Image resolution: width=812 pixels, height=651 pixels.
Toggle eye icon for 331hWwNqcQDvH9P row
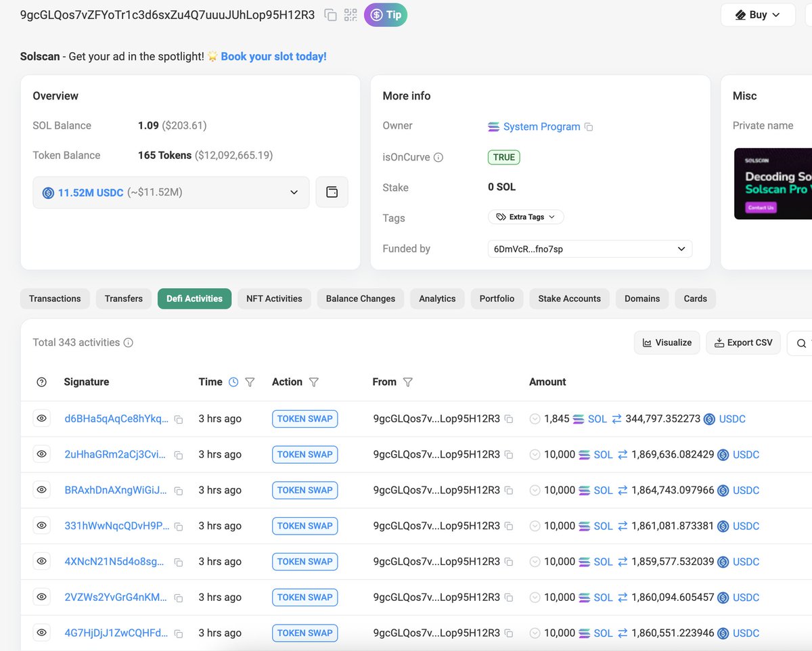click(41, 526)
